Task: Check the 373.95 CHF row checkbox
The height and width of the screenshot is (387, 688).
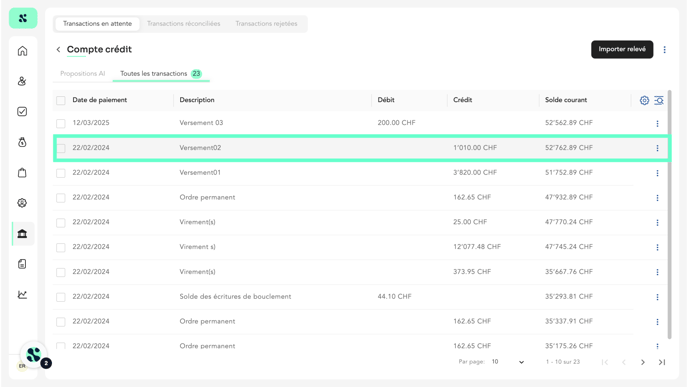Action: tap(61, 272)
